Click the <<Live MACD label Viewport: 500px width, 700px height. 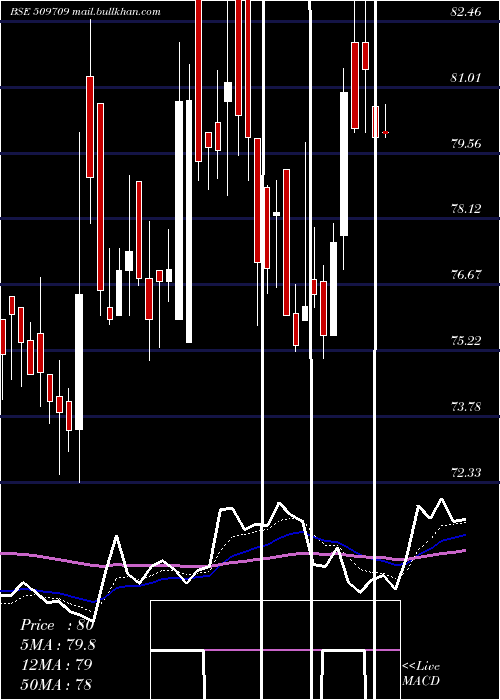421,673
